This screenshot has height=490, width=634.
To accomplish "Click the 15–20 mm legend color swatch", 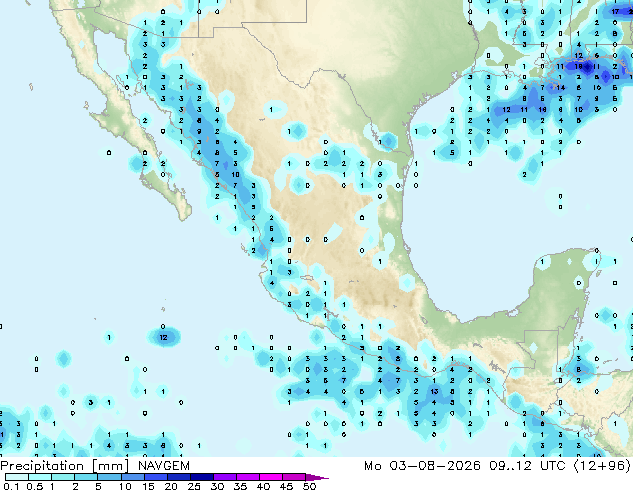I will coord(156,477).
